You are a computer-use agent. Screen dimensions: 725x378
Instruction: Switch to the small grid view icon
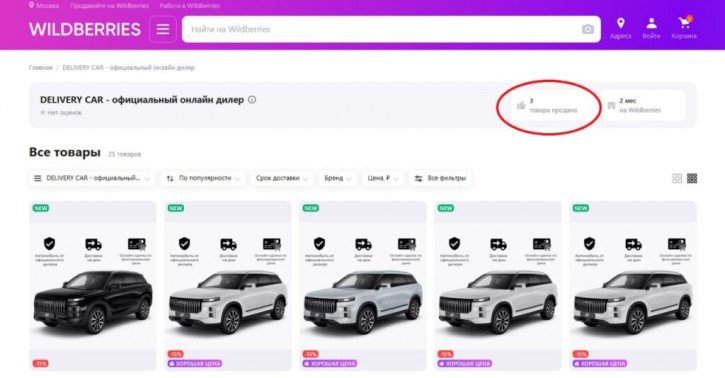692,178
